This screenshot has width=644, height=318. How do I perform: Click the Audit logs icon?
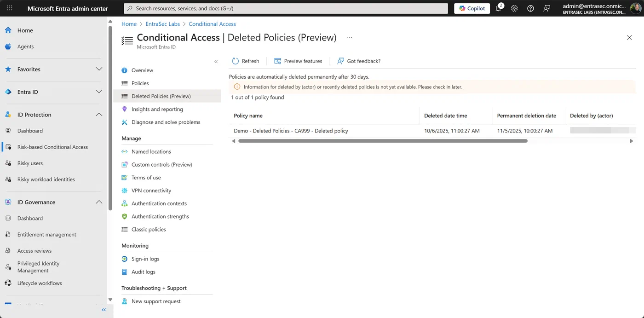124,272
